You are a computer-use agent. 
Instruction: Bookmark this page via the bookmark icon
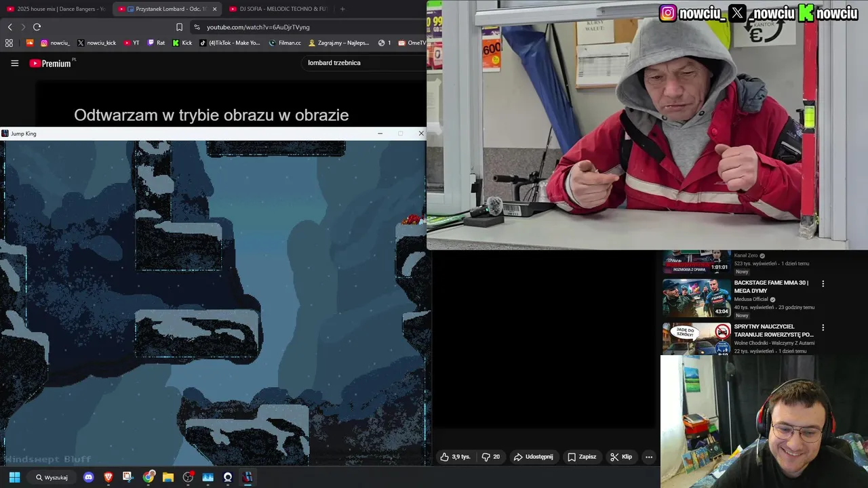point(179,27)
